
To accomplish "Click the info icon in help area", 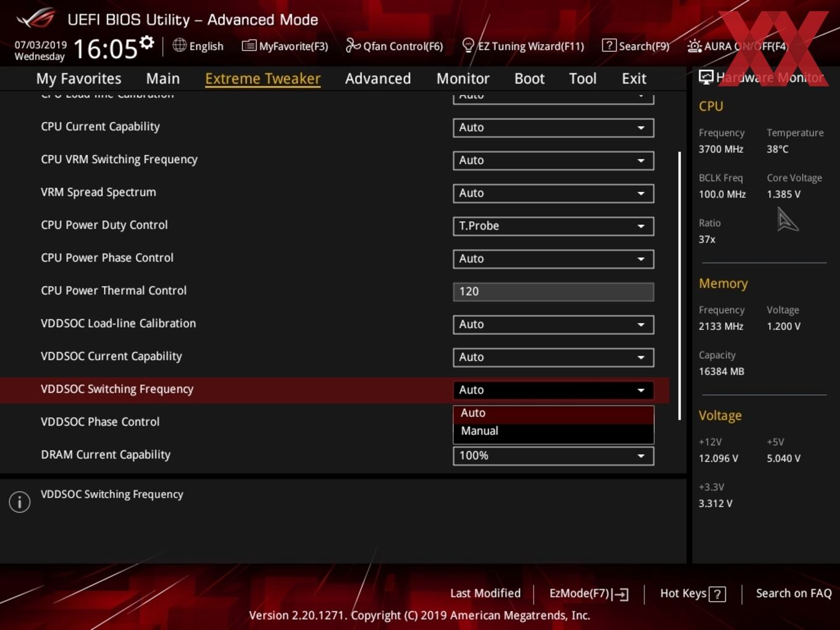I will pyautogui.click(x=20, y=502).
